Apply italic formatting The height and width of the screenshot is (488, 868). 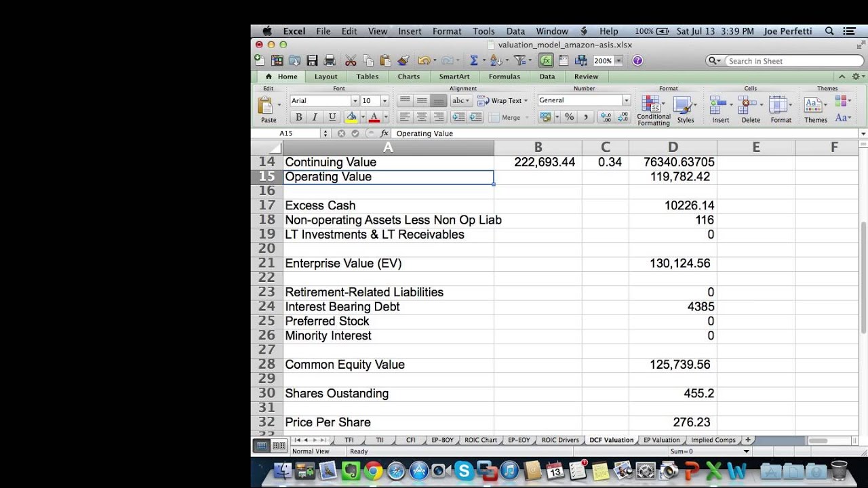[315, 117]
